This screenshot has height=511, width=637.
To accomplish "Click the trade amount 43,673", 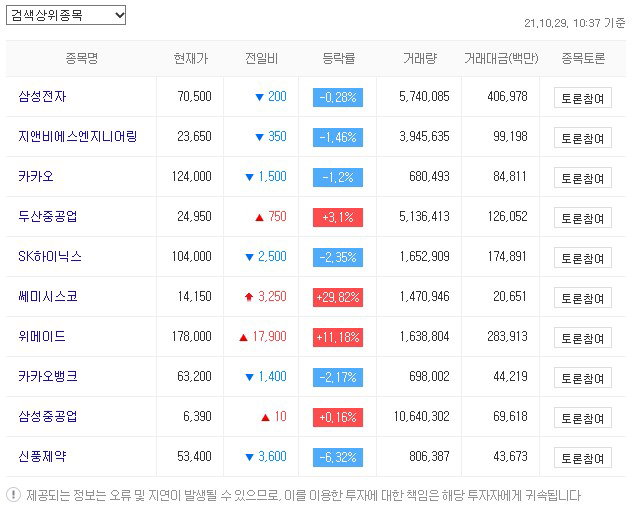I will 510,457.
